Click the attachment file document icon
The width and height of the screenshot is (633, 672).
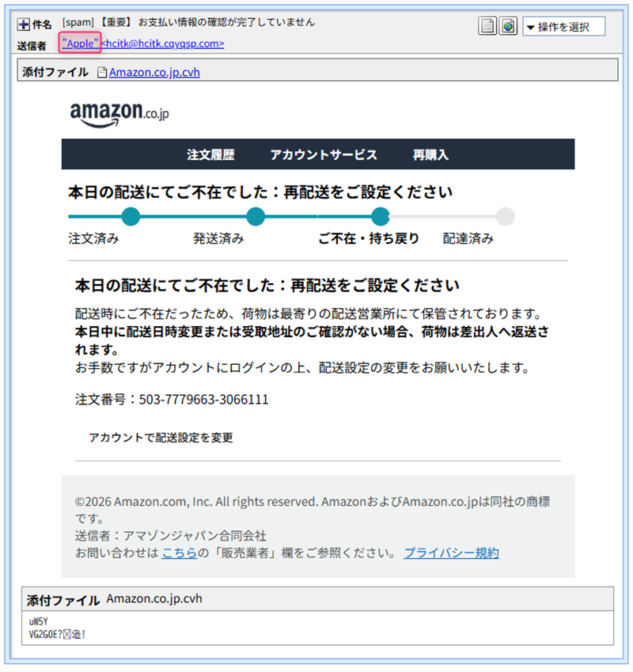(x=102, y=72)
